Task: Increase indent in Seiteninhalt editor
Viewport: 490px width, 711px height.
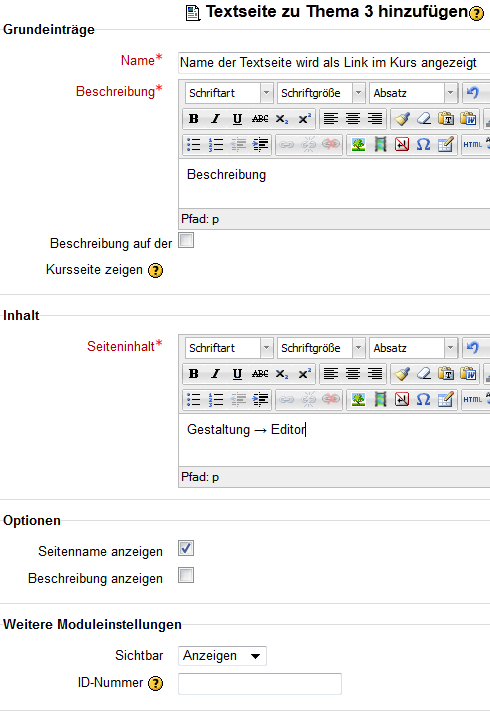Action: pos(260,399)
